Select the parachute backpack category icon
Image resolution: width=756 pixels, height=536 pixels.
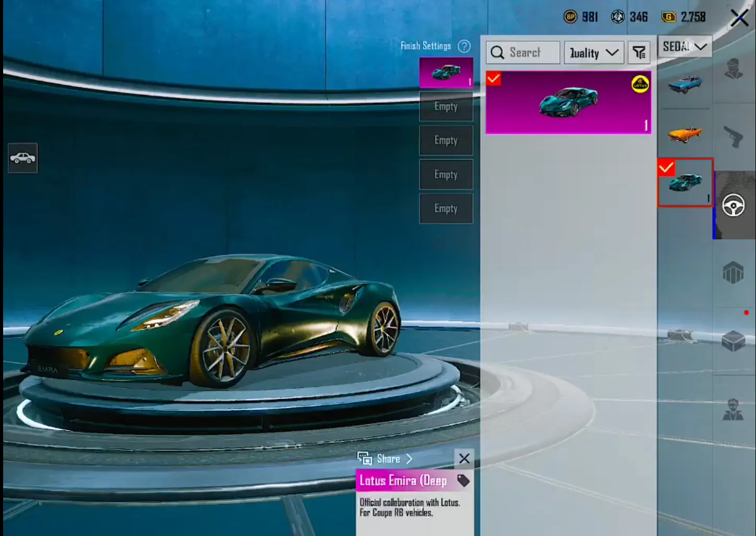[x=733, y=273]
